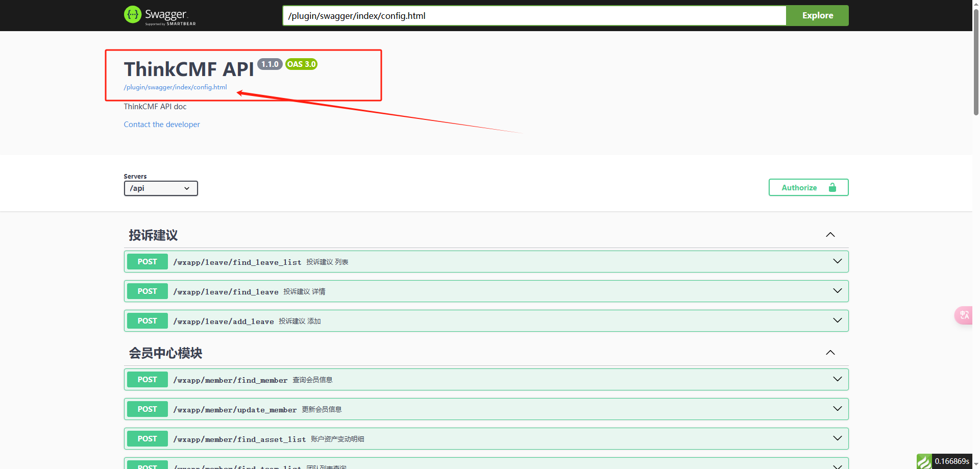Click the 更新会员信息 summary text
The image size is (980, 469).
(x=322, y=409)
